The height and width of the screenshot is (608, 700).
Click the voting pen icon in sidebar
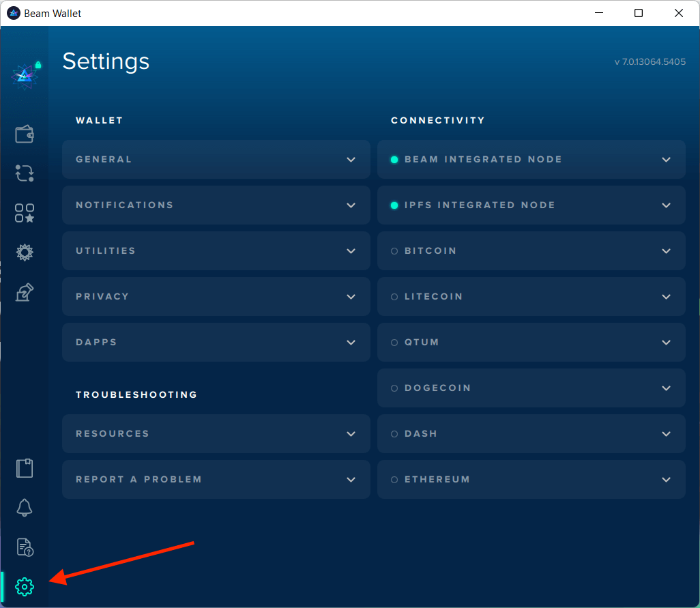click(x=25, y=292)
